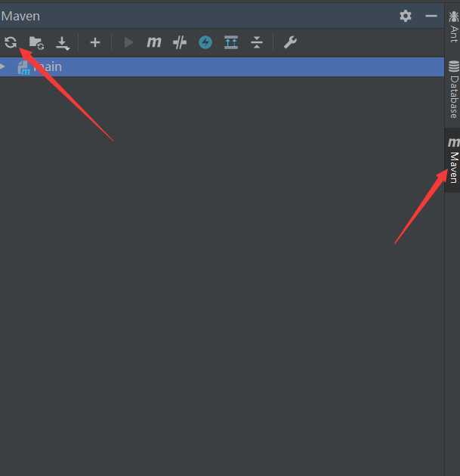Execute Maven goal 'm' icon
Screen dimensions: 460x476
154,42
